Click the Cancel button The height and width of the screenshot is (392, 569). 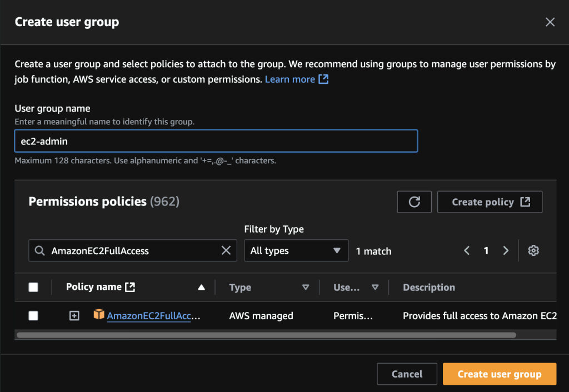point(407,374)
